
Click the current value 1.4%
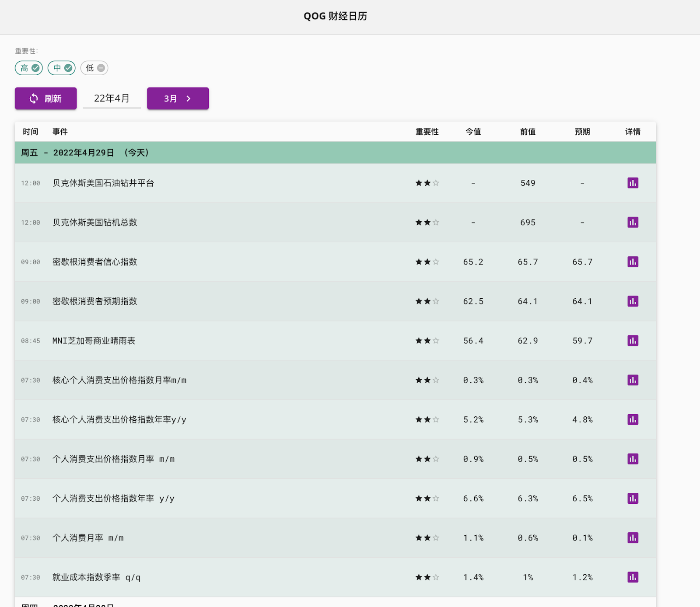[x=473, y=577]
